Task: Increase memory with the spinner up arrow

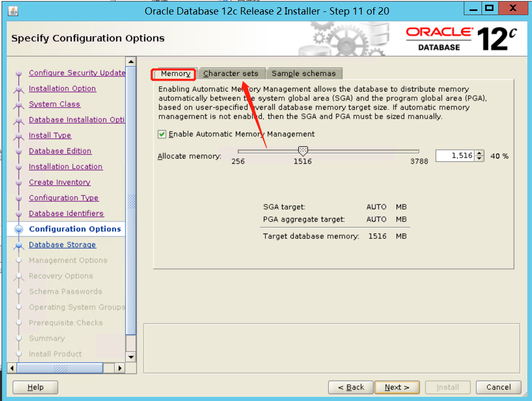Action: click(x=479, y=153)
